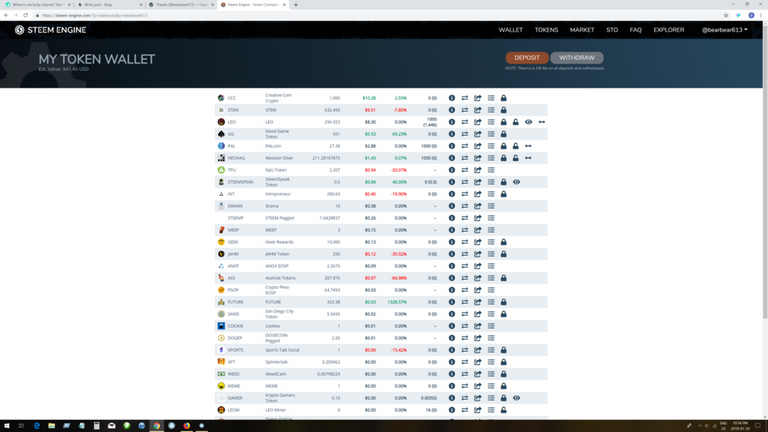The width and height of the screenshot is (768, 432).
Task: Open a new browser tab
Action: coord(295,4)
